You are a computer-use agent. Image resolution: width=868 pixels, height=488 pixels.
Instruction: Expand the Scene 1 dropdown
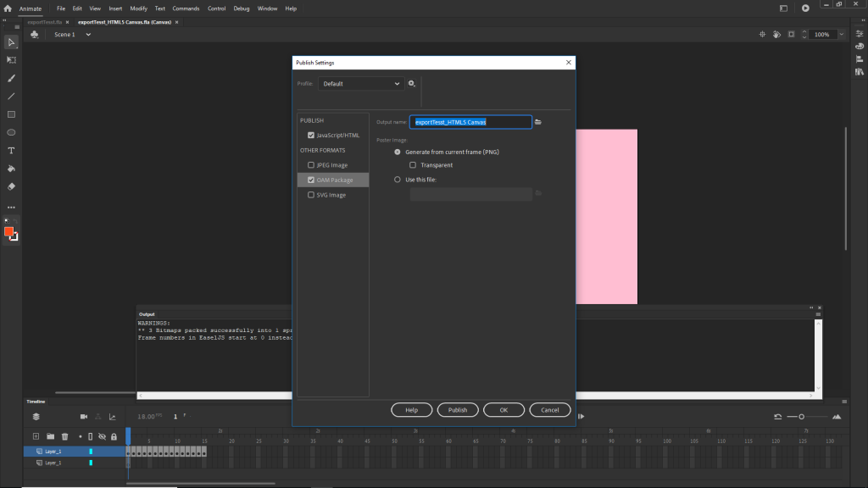click(87, 35)
